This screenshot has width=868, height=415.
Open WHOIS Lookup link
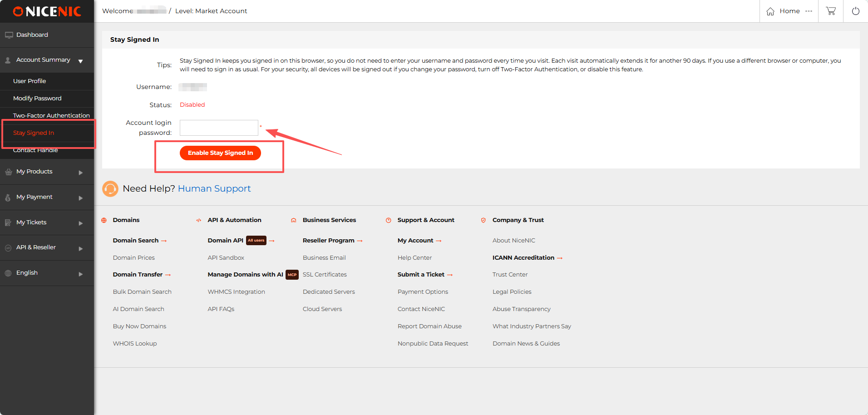tap(135, 344)
